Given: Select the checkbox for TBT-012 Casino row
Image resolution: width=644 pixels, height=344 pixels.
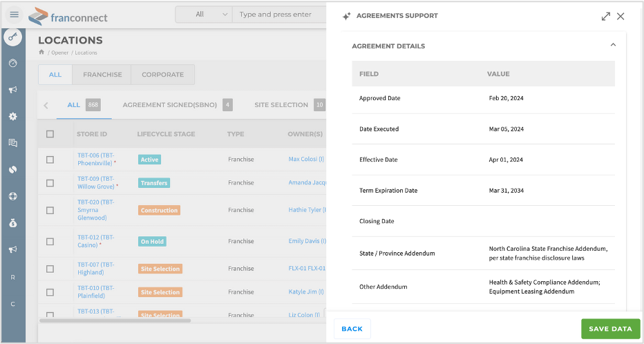Looking at the screenshot, I should point(50,242).
